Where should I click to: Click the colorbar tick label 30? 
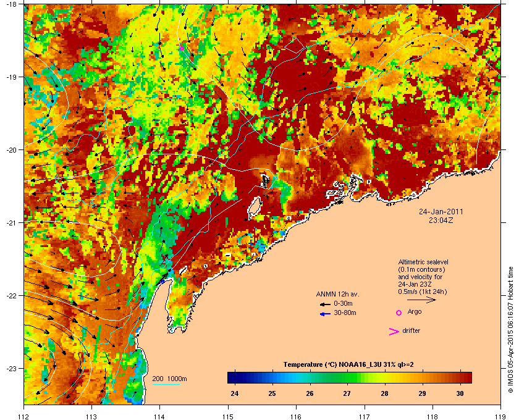[x=460, y=394]
